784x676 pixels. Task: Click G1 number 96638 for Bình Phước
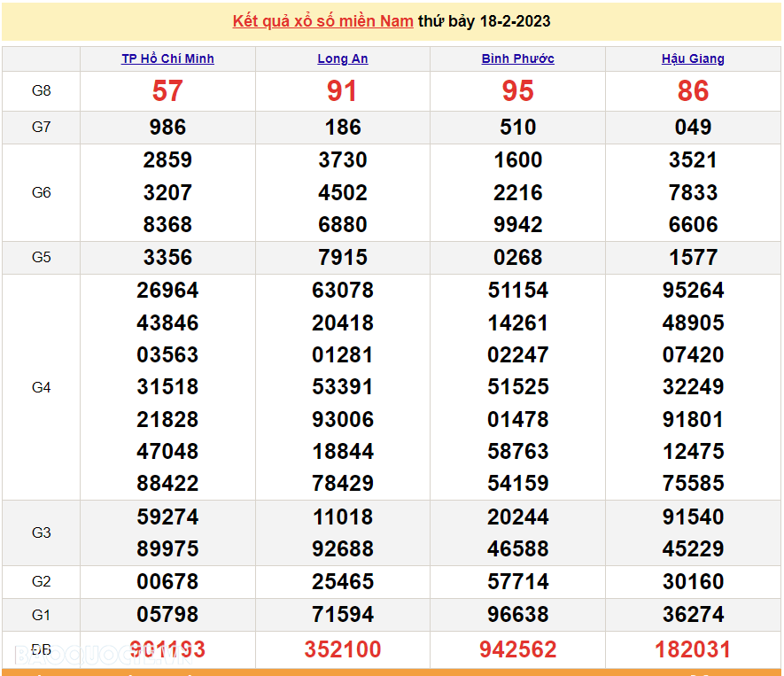coord(518,615)
